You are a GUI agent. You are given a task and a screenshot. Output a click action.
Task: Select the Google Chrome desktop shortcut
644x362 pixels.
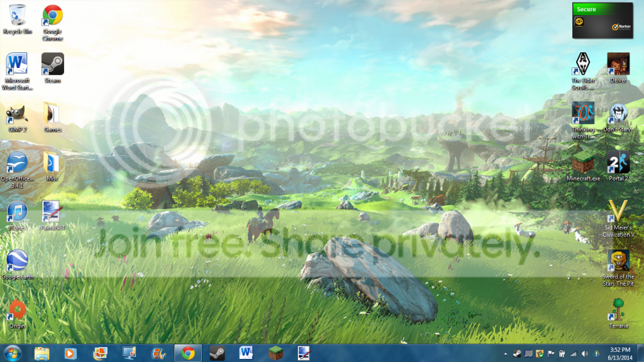pyautogui.click(x=53, y=23)
